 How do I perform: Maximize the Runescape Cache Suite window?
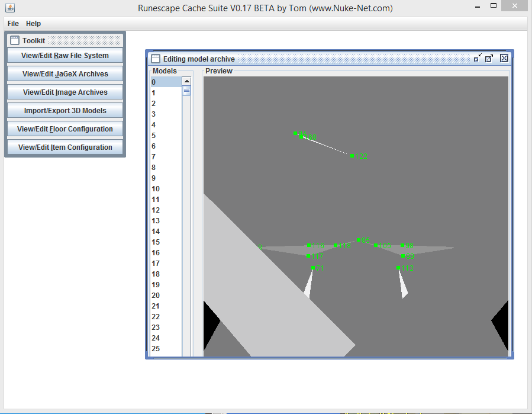(494, 6)
